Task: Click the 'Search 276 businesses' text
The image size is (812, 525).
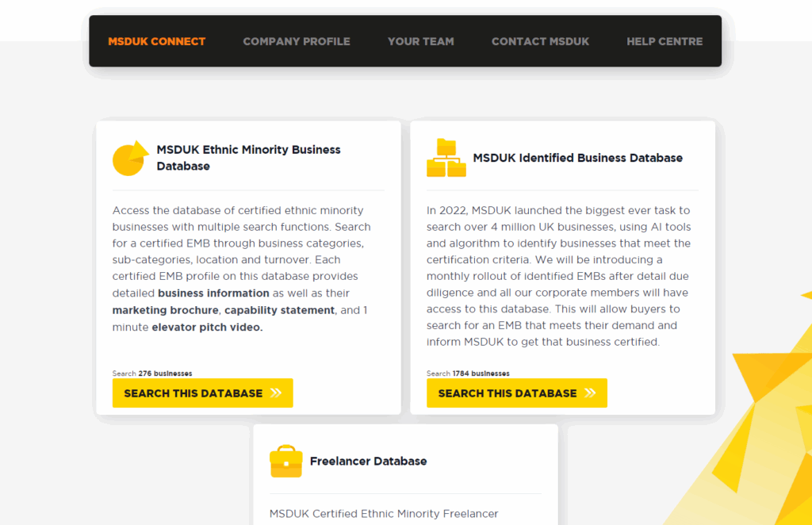Action: (x=152, y=374)
